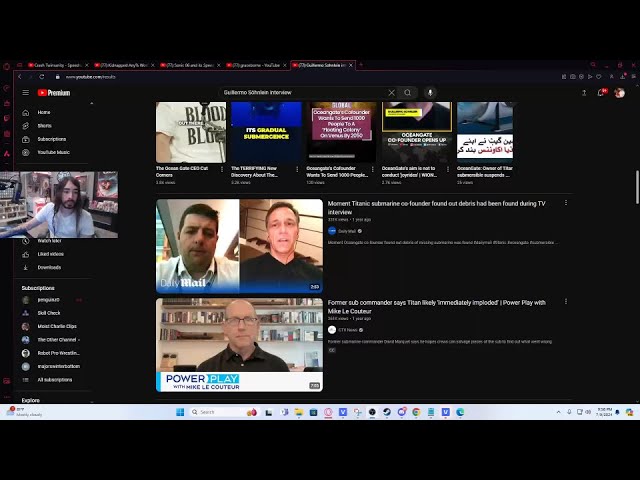
Task: Open the YouTube hamburger guide menu
Action: coord(26,92)
